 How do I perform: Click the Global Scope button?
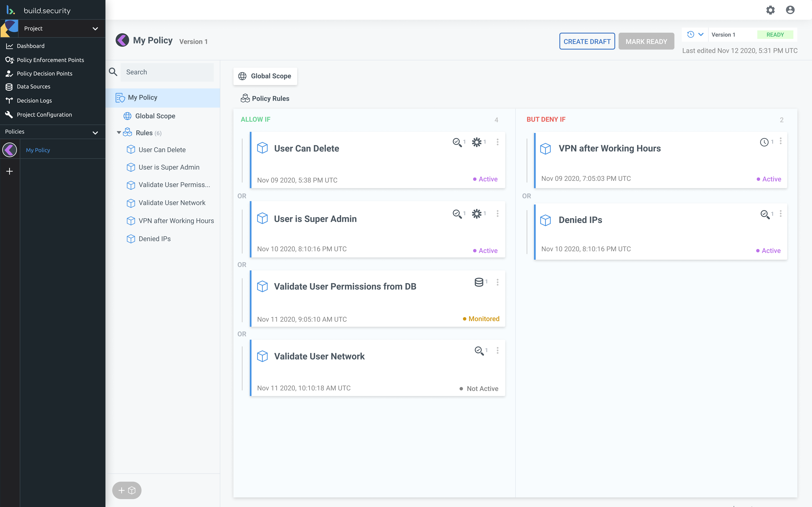click(x=265, y=76)
